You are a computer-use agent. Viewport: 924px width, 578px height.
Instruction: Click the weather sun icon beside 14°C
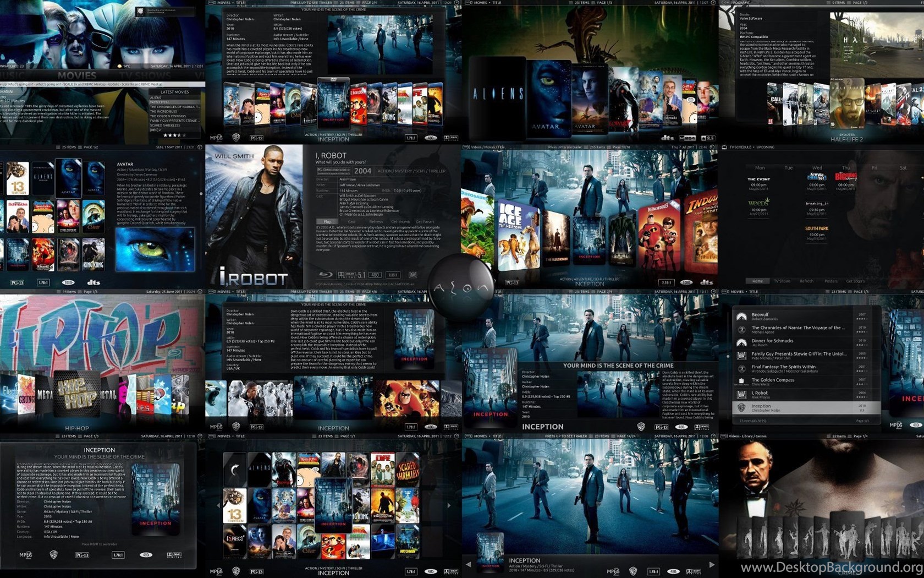[x=120, y=66]
